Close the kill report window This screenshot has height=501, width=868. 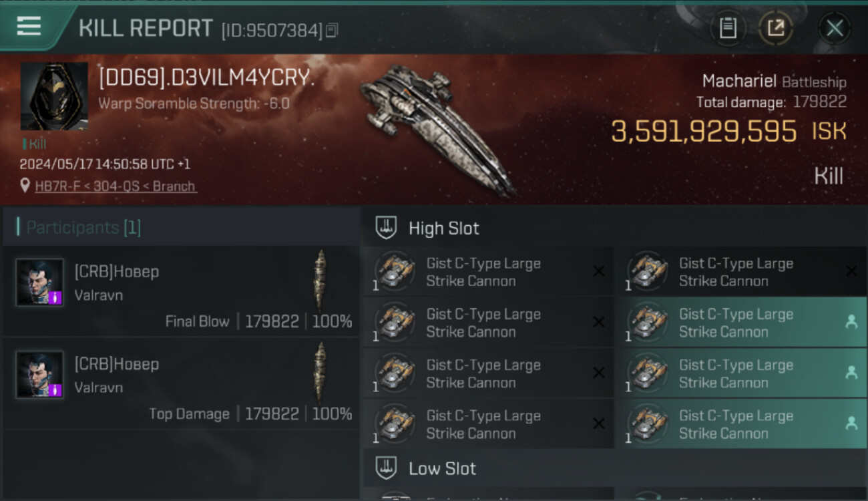coord(835,28)
